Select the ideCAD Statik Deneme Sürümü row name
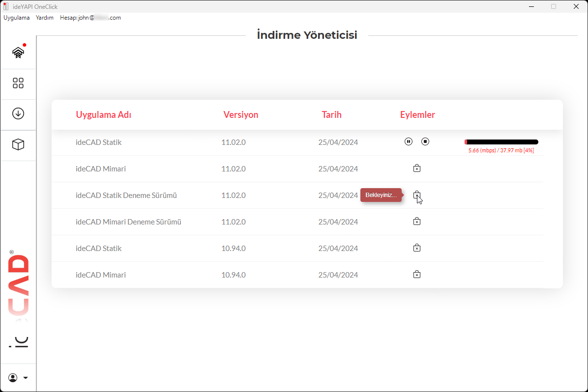 pos(126,196)
